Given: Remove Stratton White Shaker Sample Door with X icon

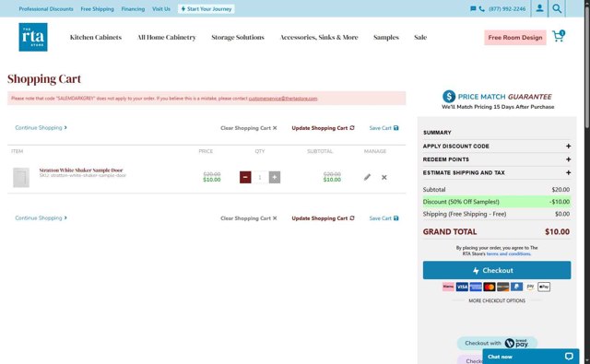Looking at the screenshot, I should (383, 177).
